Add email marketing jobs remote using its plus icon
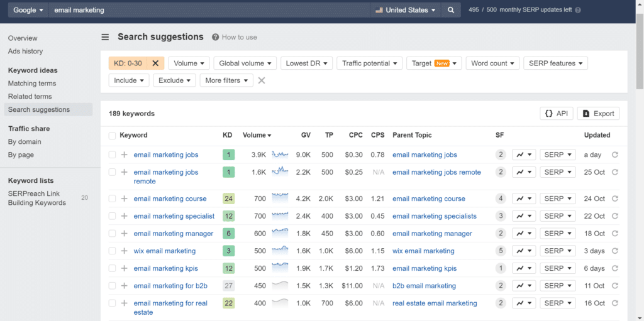 [125, 172]
